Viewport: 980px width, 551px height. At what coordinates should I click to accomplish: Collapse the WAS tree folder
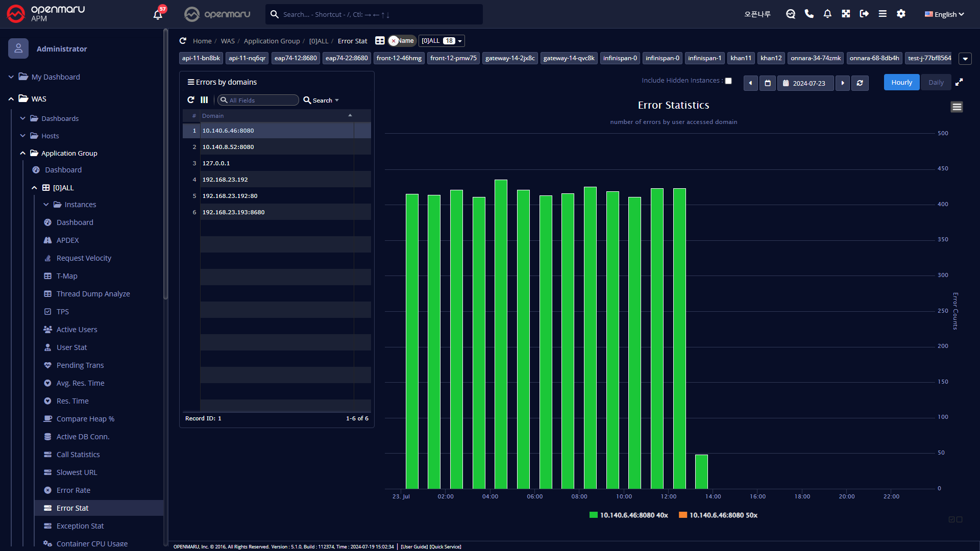tap(11, 99)
